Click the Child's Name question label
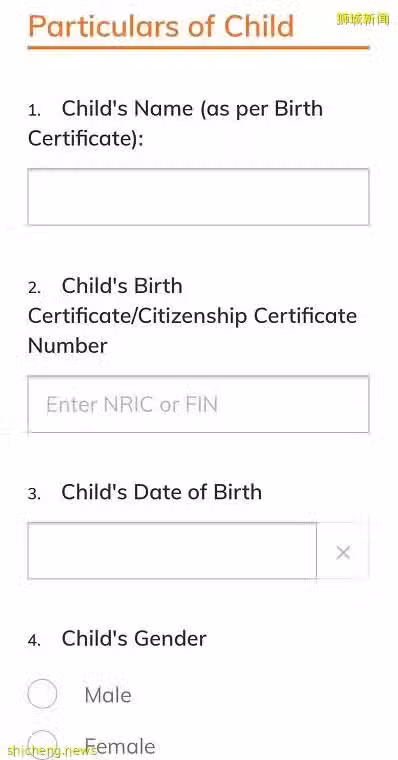 point(175,123)
